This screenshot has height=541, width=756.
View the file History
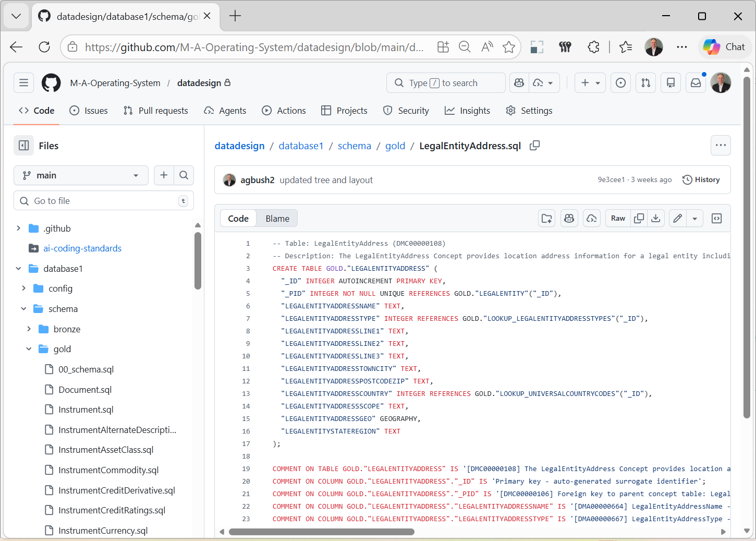tap(701, 179)
